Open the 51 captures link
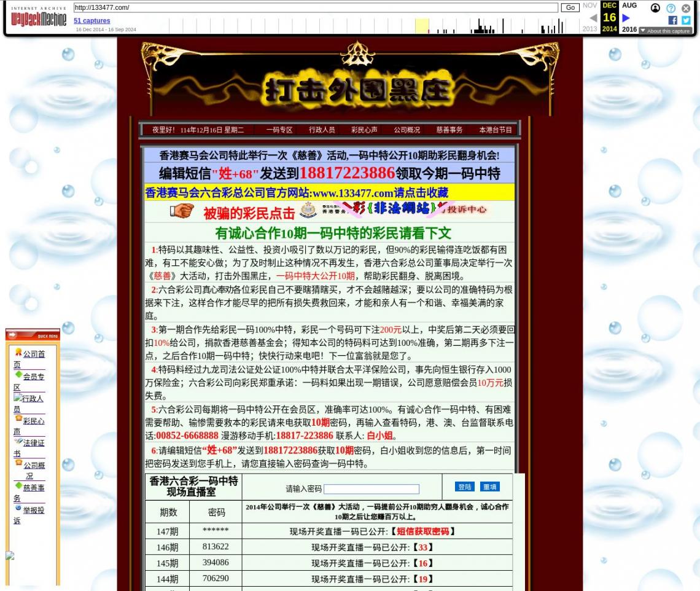This screenshot has height=591, width=700. pyautogui.click(x=92, y=20)
